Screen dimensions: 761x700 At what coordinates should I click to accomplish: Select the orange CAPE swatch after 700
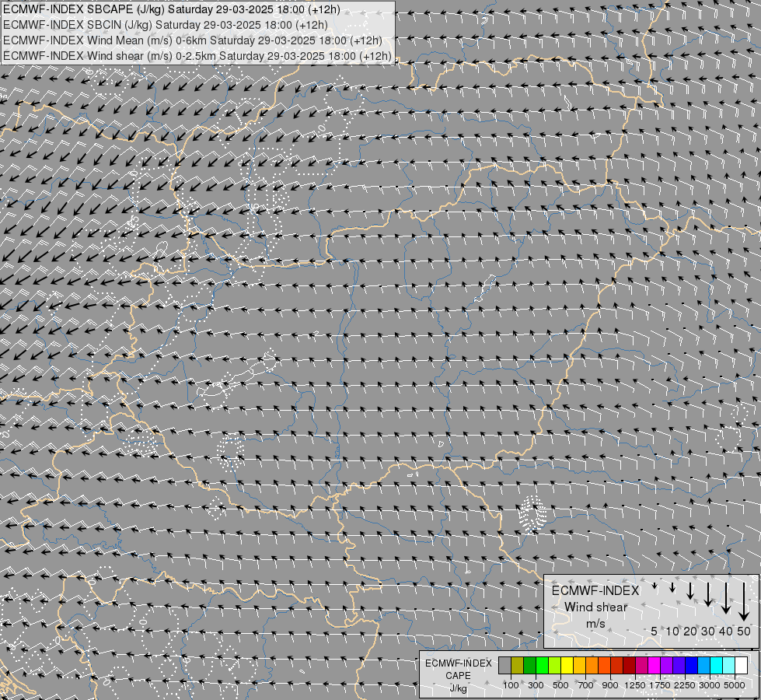(592, 665)
